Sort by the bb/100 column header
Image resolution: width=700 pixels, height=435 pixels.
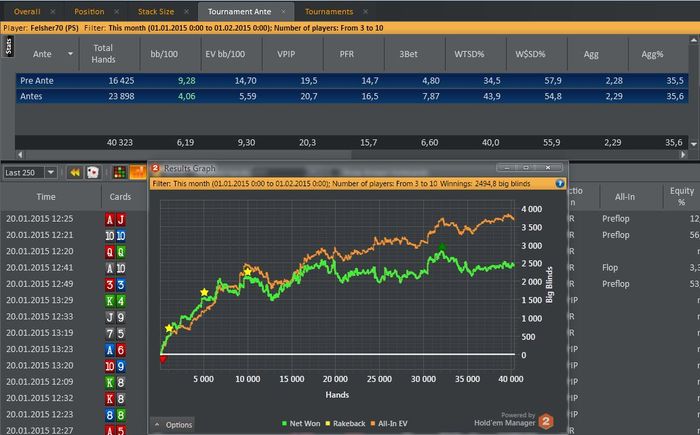pyautogui.click(x=164, y=54)
